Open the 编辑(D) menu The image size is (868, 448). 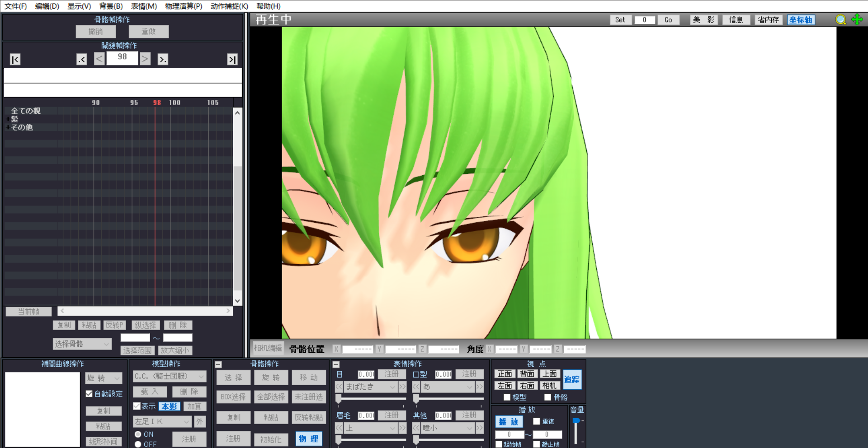[47, 6]
